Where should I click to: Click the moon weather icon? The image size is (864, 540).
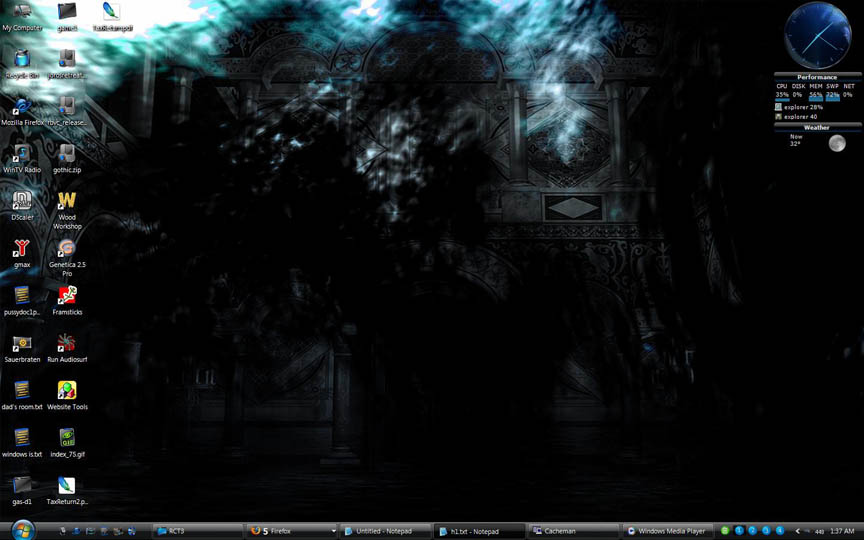point(837,143)
